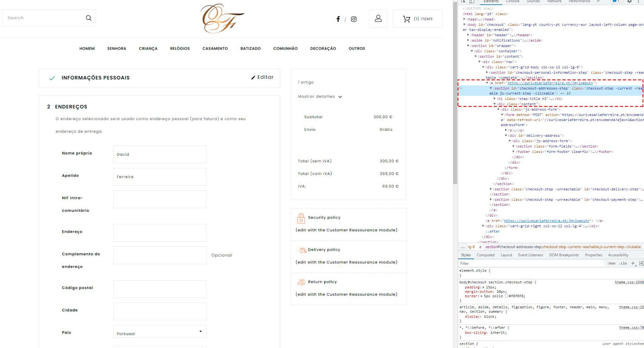Click the Cidade input field

pos(160,311)
